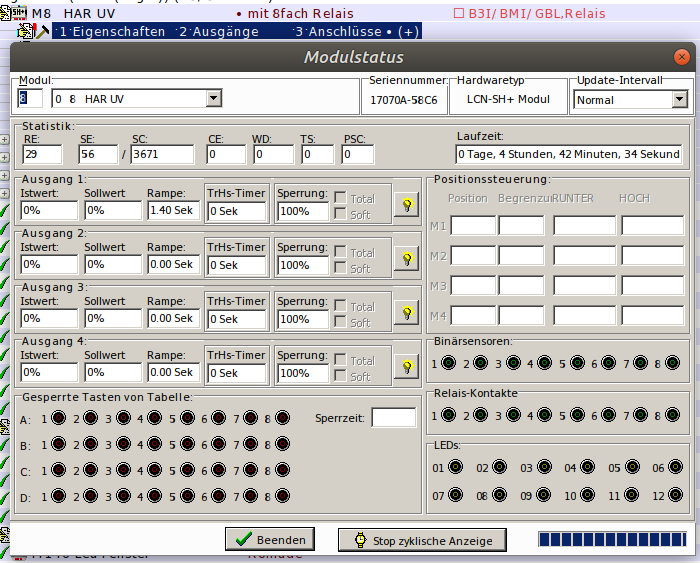This screenshot has height=563, width=700.
Task: Click Binärsensoren indicator 1
Action: coord(450,363)
